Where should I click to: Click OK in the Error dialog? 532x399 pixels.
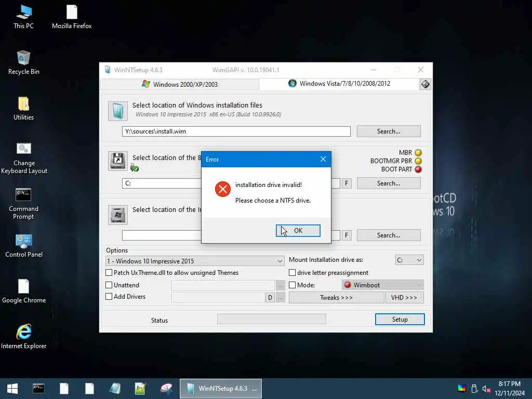tap(298, 230)
